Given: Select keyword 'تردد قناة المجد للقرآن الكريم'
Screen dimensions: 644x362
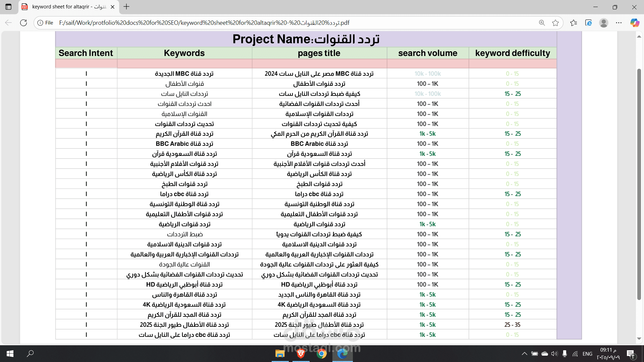Looking at the screenshot, I should point(184,315).
